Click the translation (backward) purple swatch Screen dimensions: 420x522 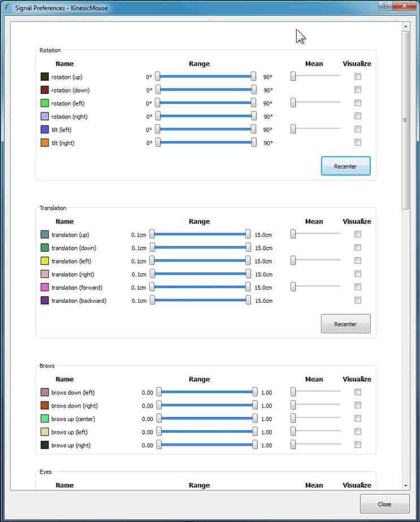point(45,301)
